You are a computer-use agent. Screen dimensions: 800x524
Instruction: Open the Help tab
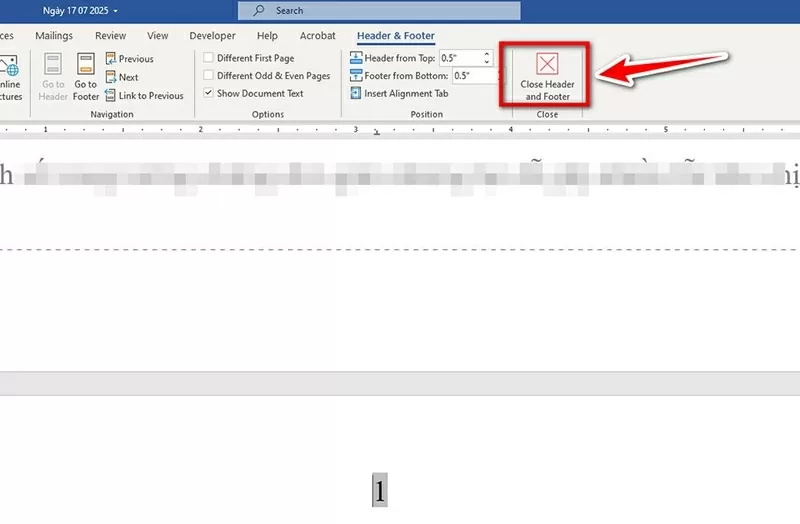click(267, 36)
